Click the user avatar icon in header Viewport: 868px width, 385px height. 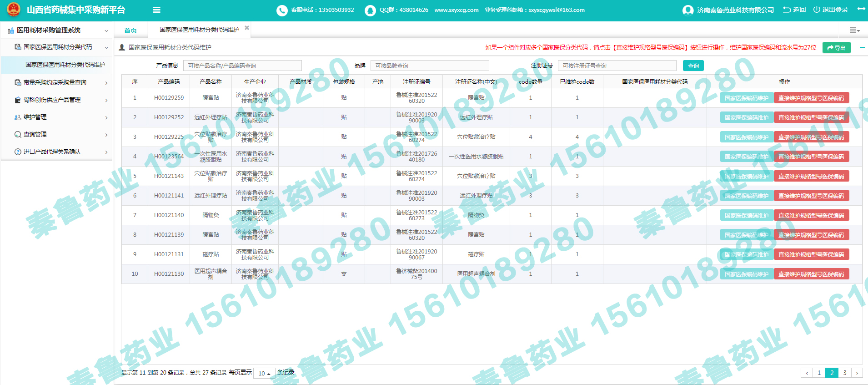tap(687, 10)
